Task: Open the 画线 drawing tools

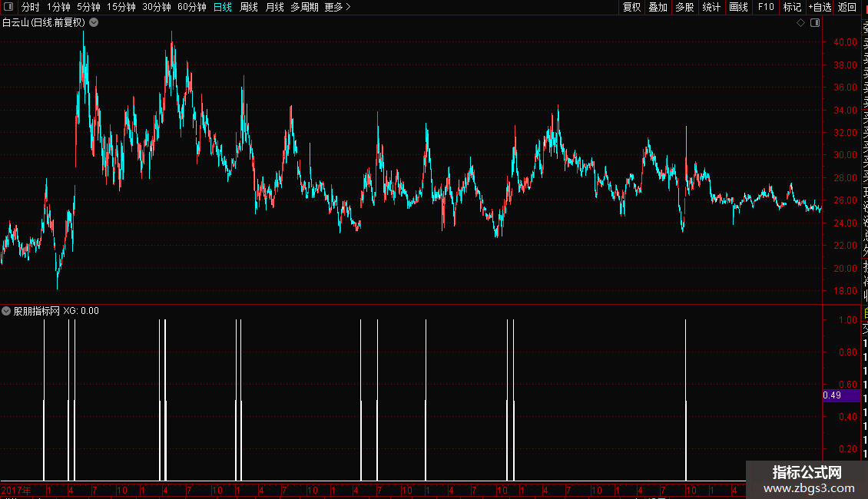Action: click(738, 7)
